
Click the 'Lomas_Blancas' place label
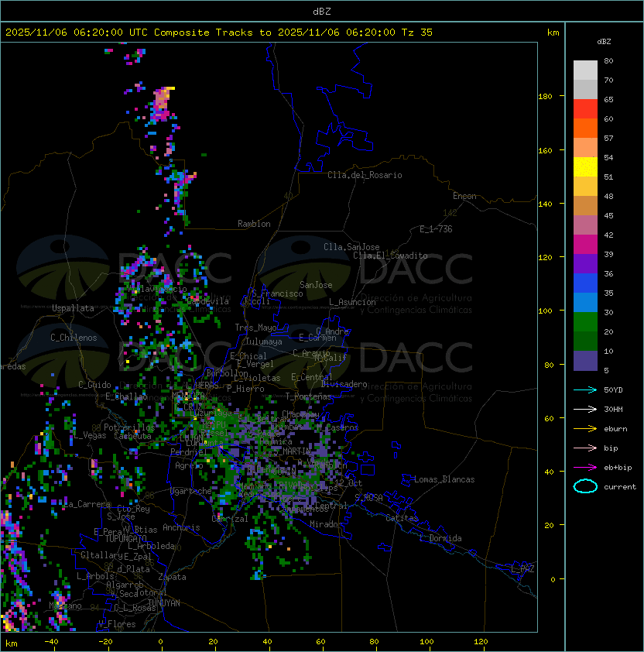[444, 479]
